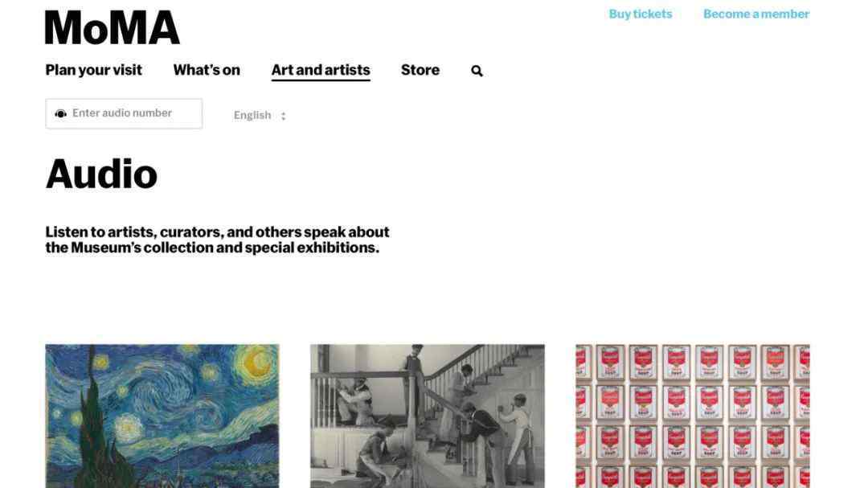Image resolution: width=868 pixels, height=488 pixels.
Task: Open the Starry Night painting thumbnail
Action: (x=162, y=416)
